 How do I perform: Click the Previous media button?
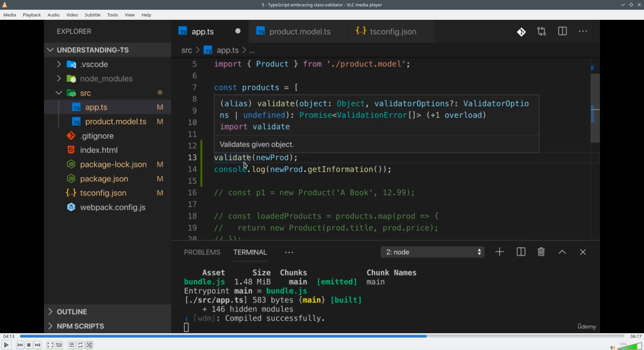tap(20, 345)
